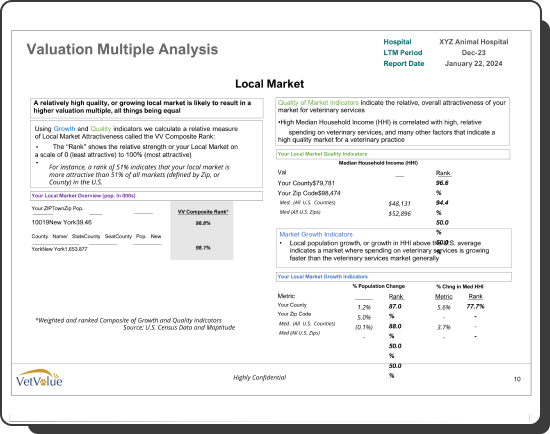
Task: Click the 'Dec-23' value
Action: pos(474,53)
